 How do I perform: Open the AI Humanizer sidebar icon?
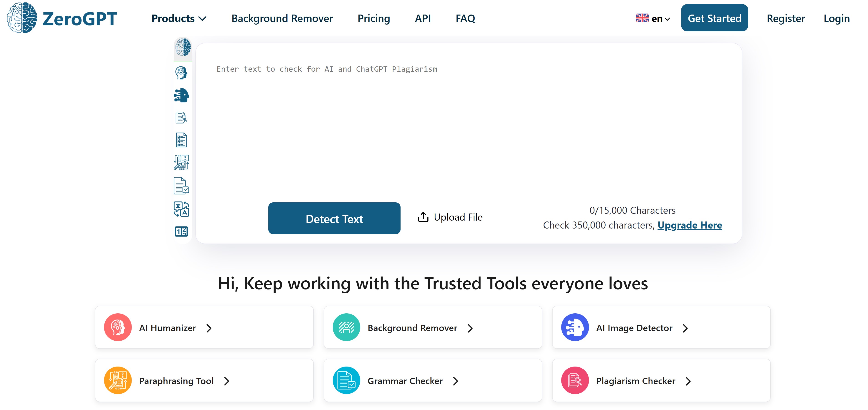(181, 73)
